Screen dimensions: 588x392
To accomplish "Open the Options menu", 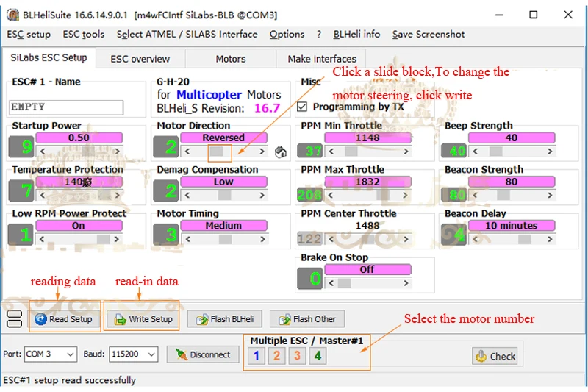I will 287,34.
